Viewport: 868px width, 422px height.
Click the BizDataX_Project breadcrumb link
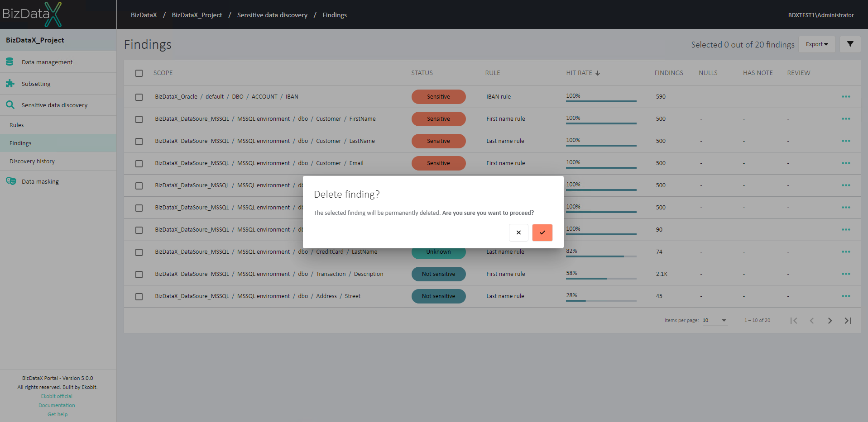point(197,15)
